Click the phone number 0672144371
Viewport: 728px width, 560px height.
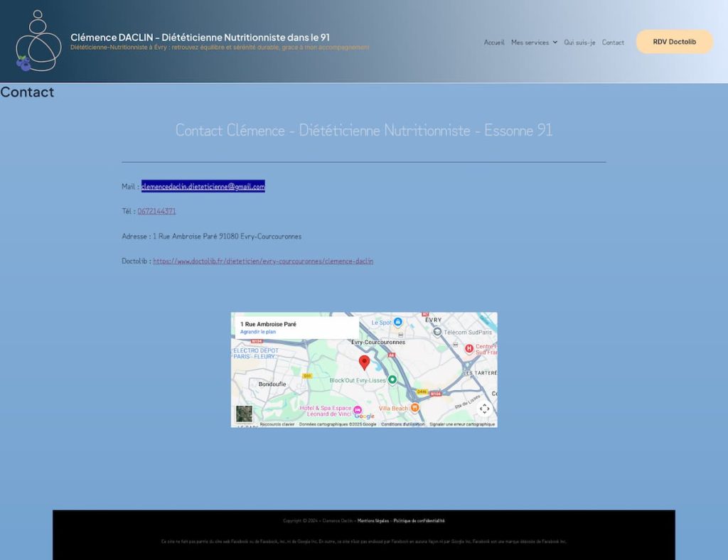[x=156, y=211]
